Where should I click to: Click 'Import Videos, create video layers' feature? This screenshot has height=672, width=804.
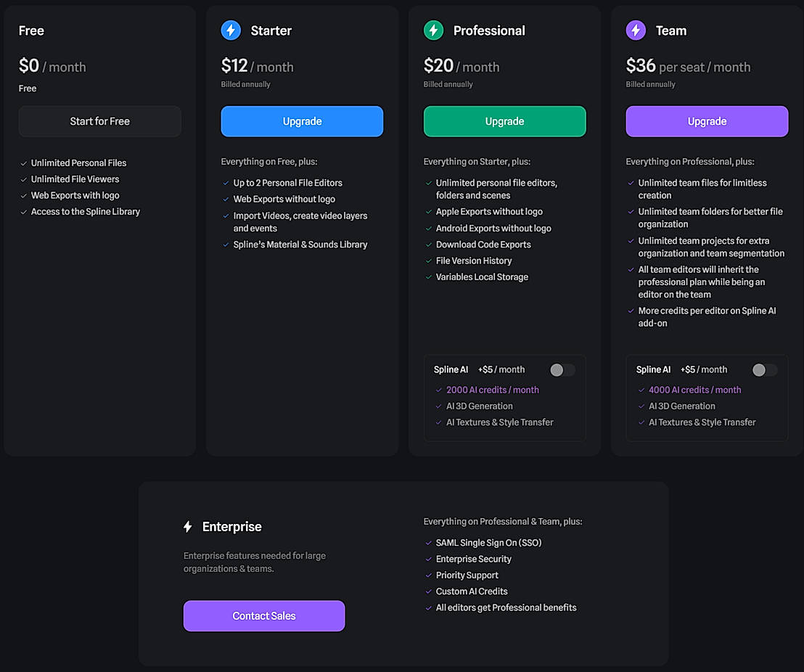pos(300,222)
